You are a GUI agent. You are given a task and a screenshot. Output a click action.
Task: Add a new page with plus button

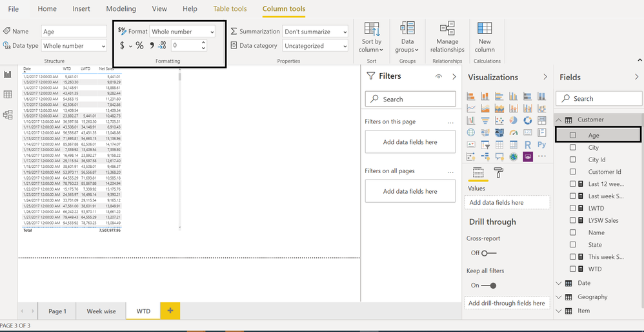[170, 311]
